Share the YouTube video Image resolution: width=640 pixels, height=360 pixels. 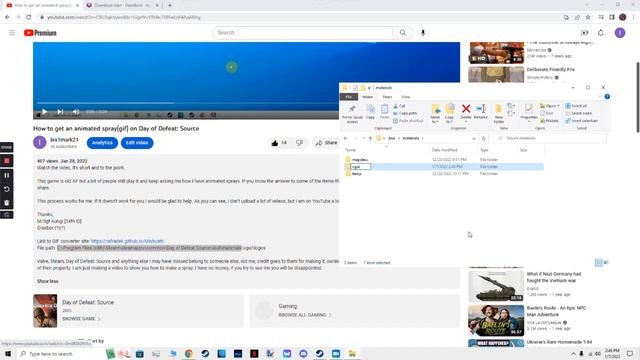[x=327, y=143]
